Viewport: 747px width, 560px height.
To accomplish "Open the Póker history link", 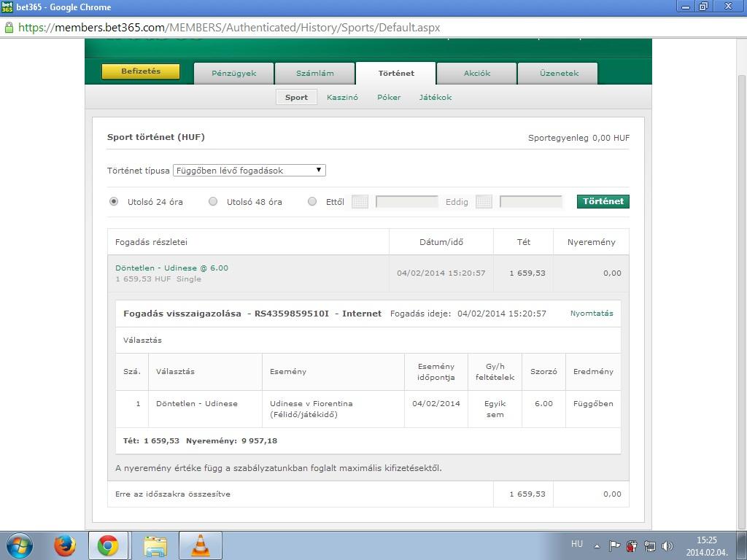I will click(389, 97).
